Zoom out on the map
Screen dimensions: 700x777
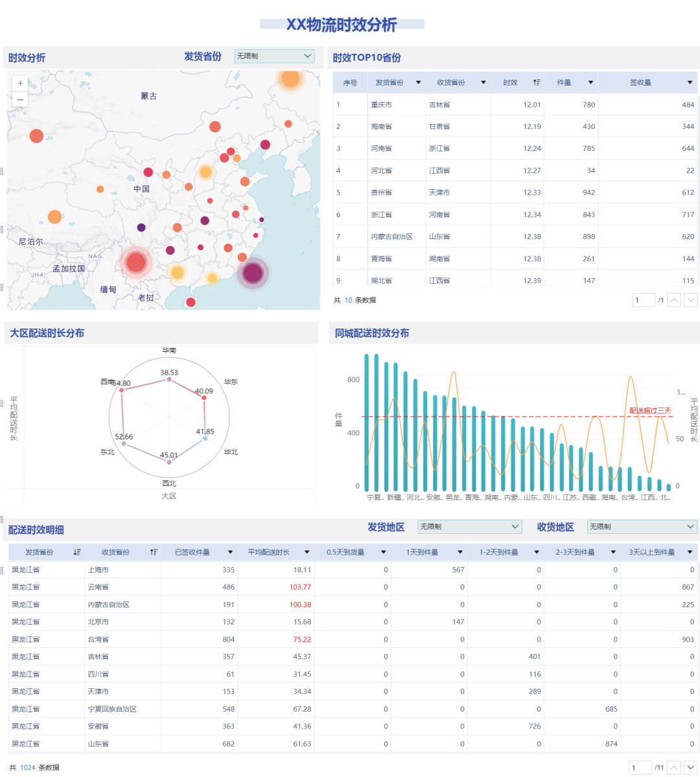coord(20,99)
